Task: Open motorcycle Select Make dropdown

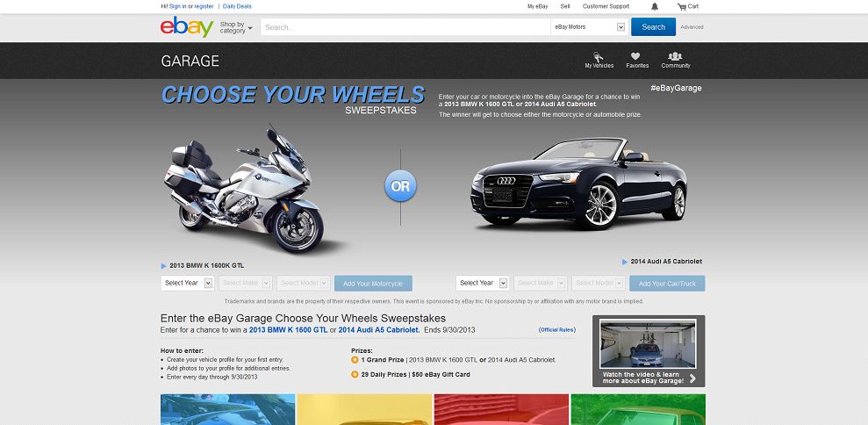Action: (245, 283)
